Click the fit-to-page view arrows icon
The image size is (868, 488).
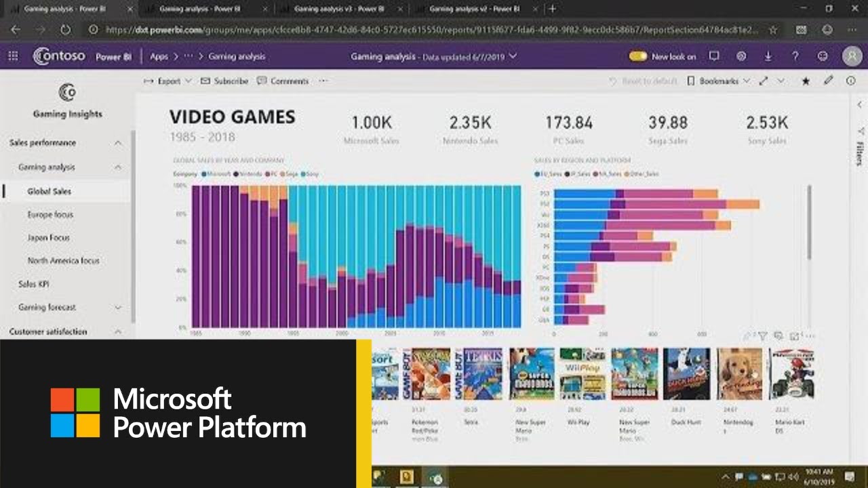[x=764, y=81]
